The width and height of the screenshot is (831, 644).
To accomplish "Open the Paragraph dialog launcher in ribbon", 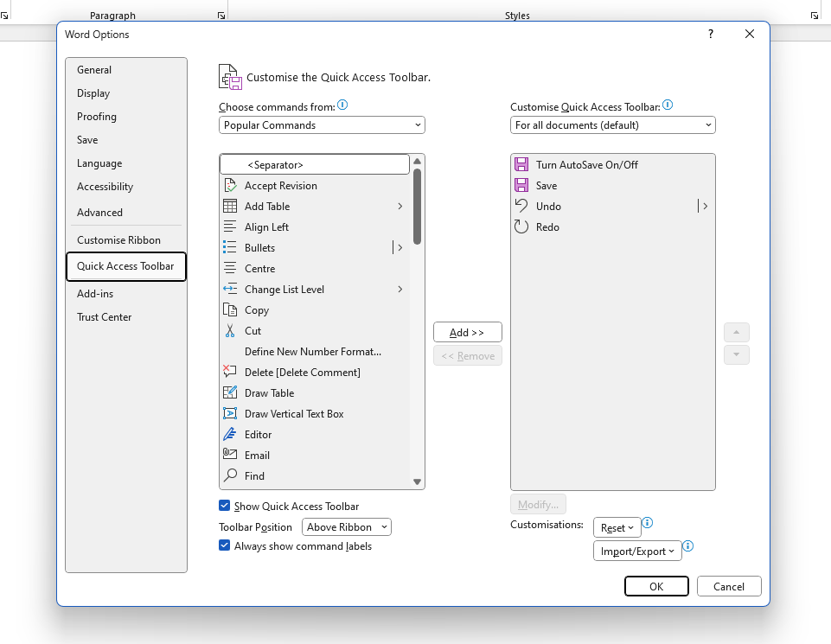I will click(x=221, y=16).
